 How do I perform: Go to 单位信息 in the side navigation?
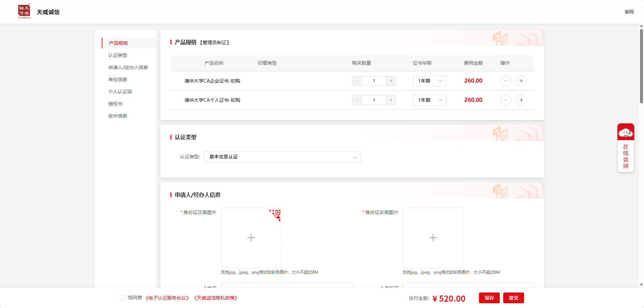(x=118, y=80)
